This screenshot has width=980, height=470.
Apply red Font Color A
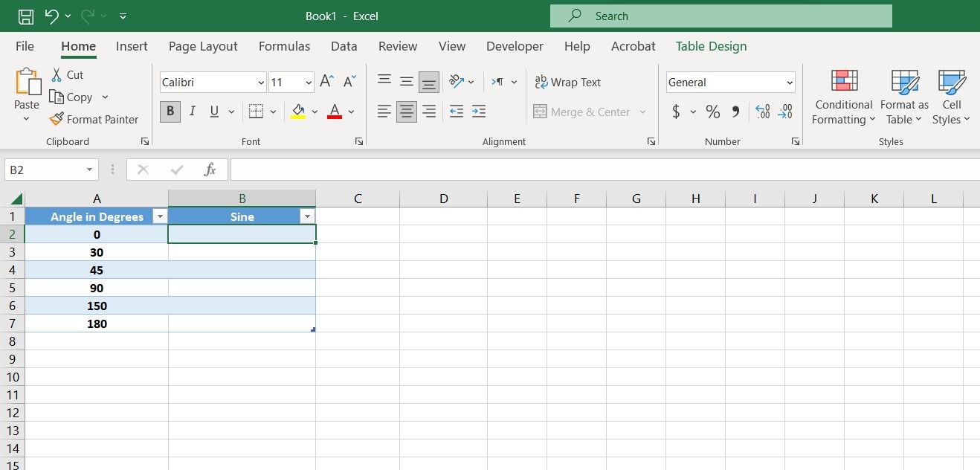coord(335,112)
